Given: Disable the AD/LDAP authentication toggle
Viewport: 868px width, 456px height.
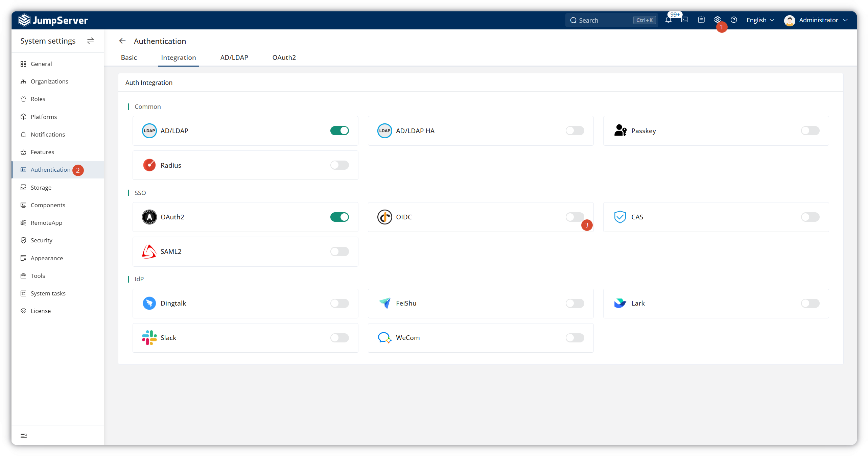Looking at the screenshot, I should pos(339,131).
